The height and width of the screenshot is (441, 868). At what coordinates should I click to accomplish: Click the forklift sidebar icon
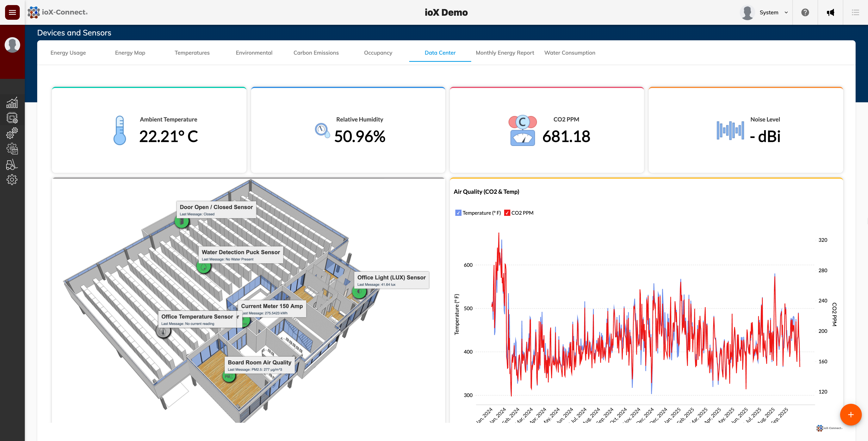coord(12,165)
